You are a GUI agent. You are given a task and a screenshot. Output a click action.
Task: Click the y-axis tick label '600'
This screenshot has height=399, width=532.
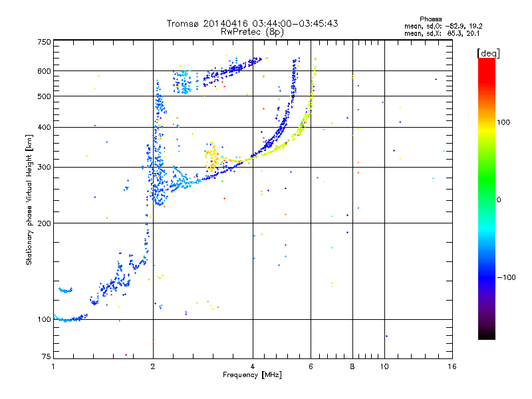pyautogui.click(x=44, y=71)
